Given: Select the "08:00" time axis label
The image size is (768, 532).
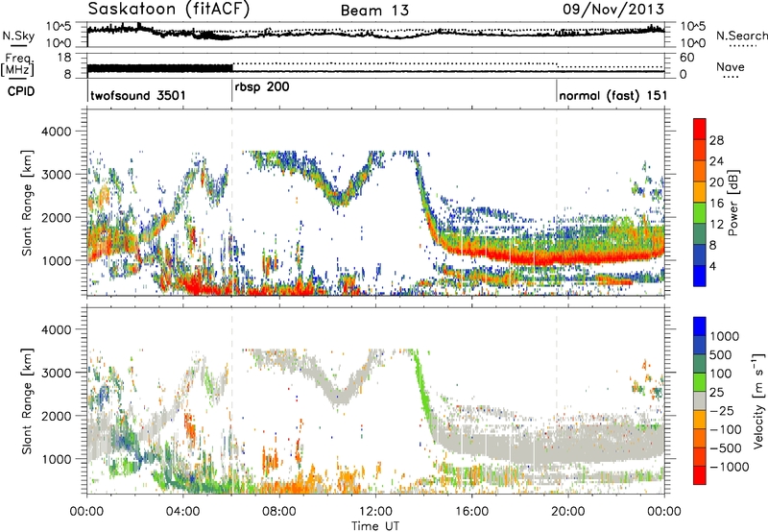Looking at the screenshot, I should point(279,512).
